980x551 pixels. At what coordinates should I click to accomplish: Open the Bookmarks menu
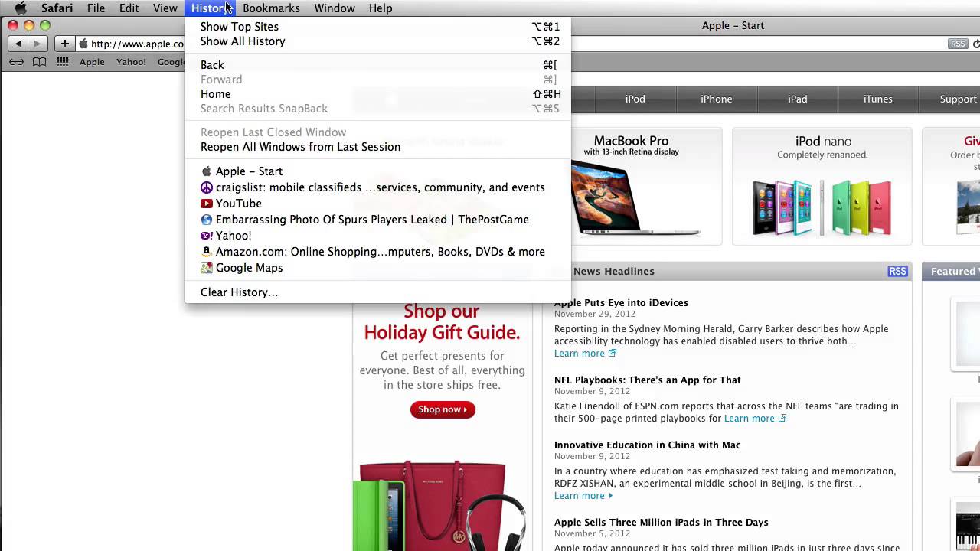(271, 8)
